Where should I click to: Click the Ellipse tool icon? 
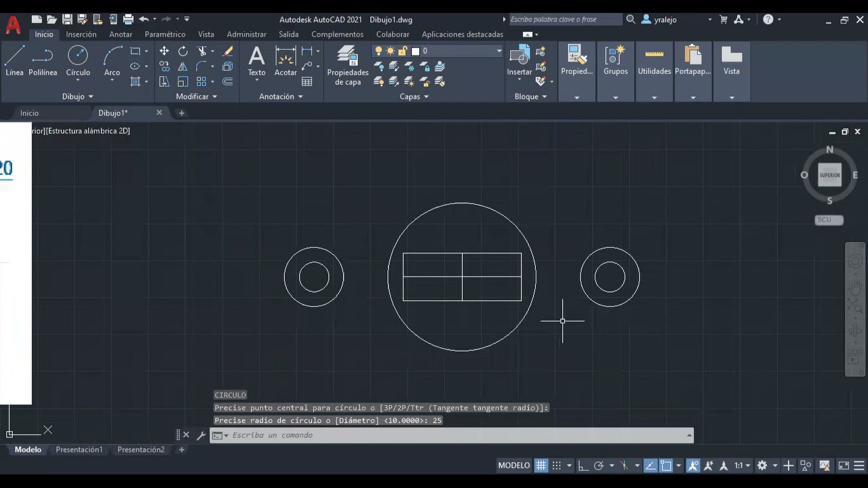tap(136, 66)
